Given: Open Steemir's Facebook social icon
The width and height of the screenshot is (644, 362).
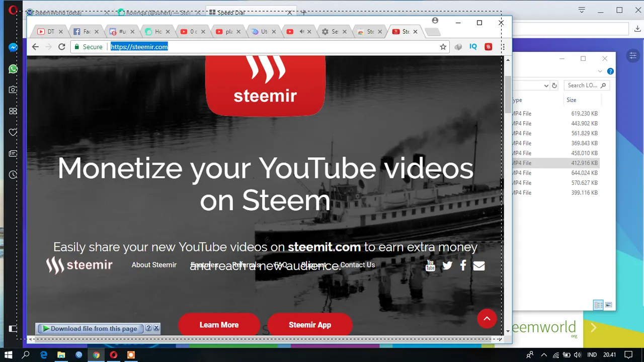Looking at the screenshot, I should (x=463, y=265).
